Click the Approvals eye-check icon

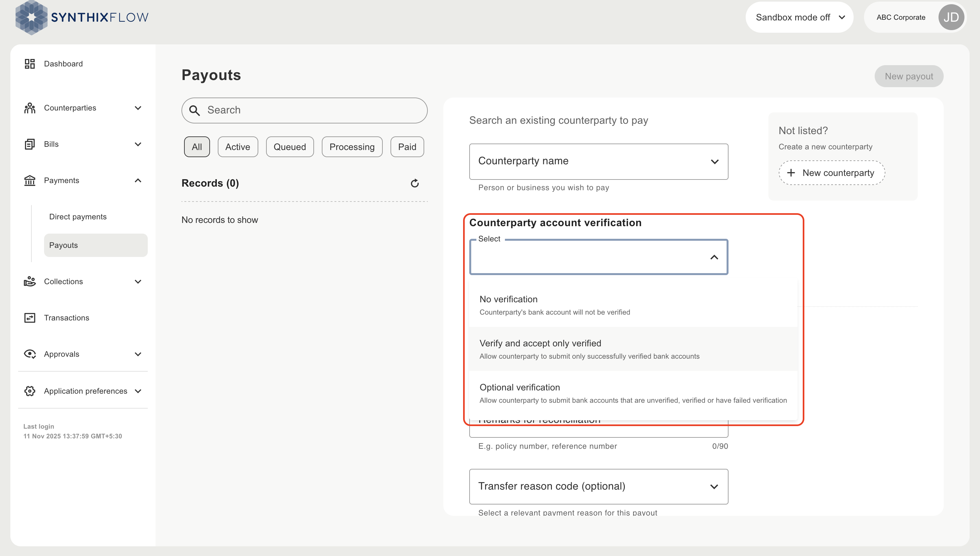tap(30, 354)
